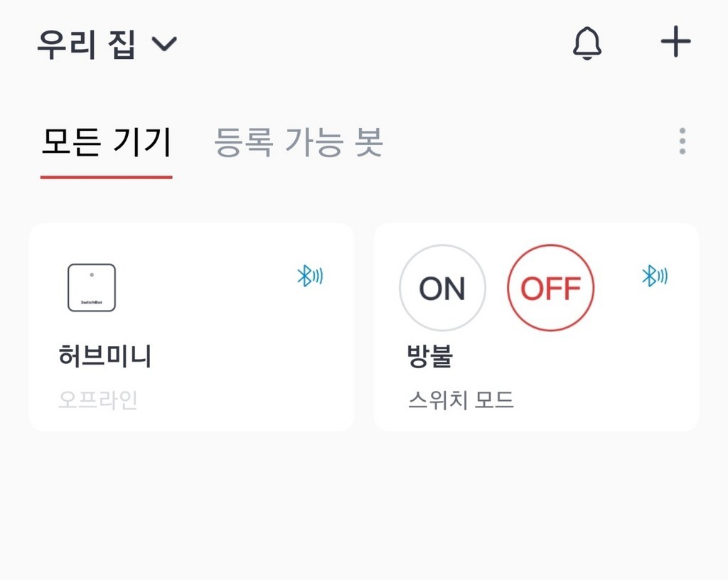The width and height of the screenshot is (728, 580).
Task: Tap the 스위치 모드 mode label
Action: (461, 400)
